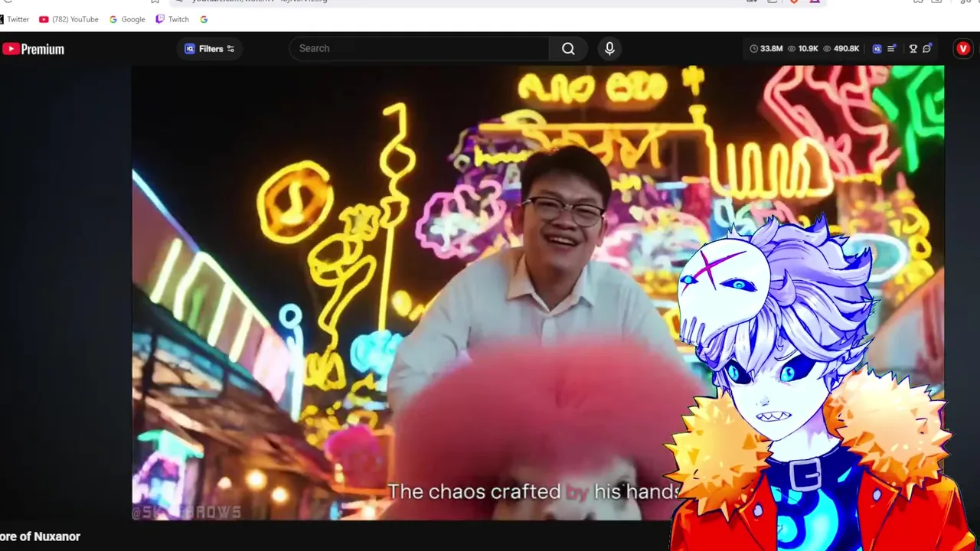Click the 10.9K views stat
Viewport: 980px width, 551px height.
[803, 49]
